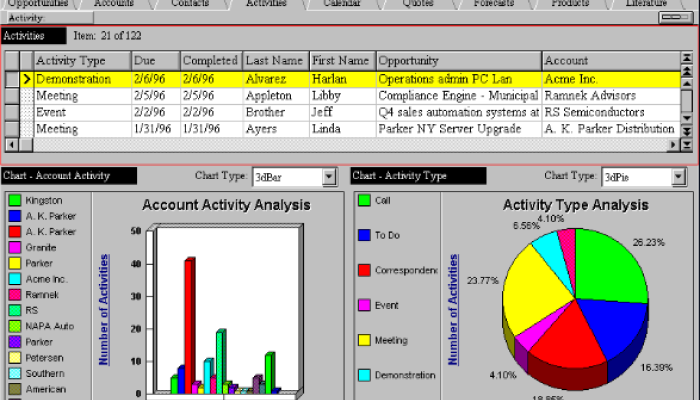Click the magenta Granite legend swatch
Viewport: 700px width, 400px height.
pos(15,248)
